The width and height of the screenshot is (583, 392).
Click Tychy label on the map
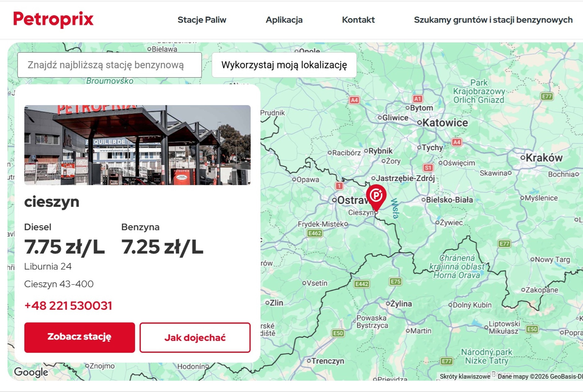[432, 148]
